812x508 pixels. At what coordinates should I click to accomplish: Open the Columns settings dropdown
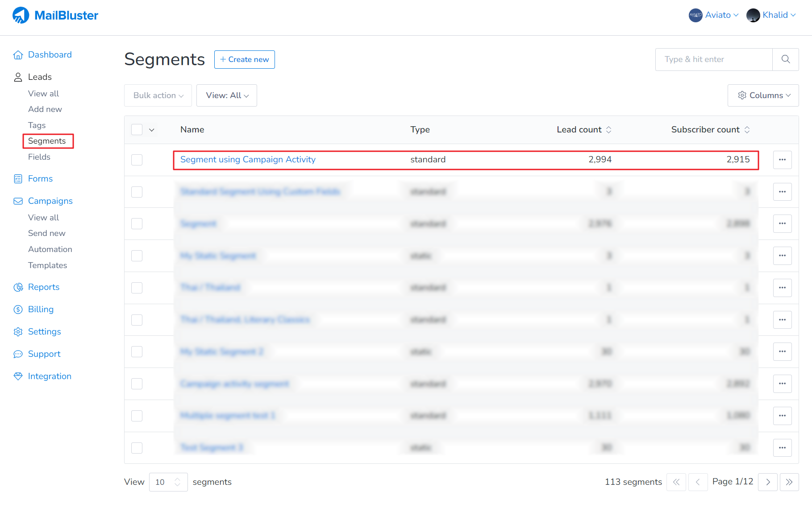click(763, 95)
